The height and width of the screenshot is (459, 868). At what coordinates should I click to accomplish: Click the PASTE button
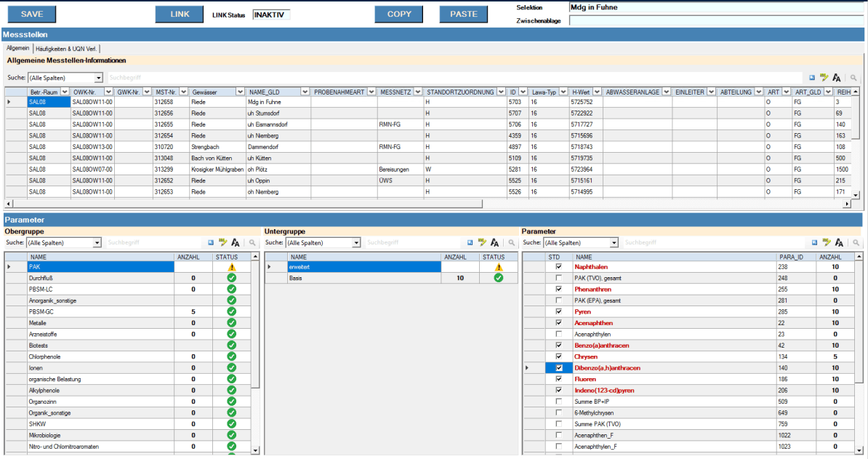click(464, 15)
